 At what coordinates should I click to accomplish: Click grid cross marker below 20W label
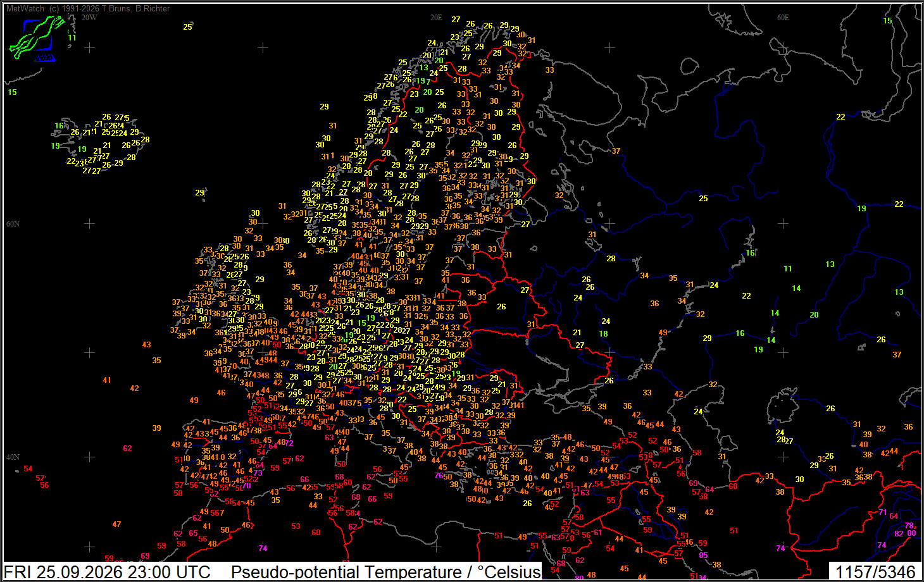[90, 47]
